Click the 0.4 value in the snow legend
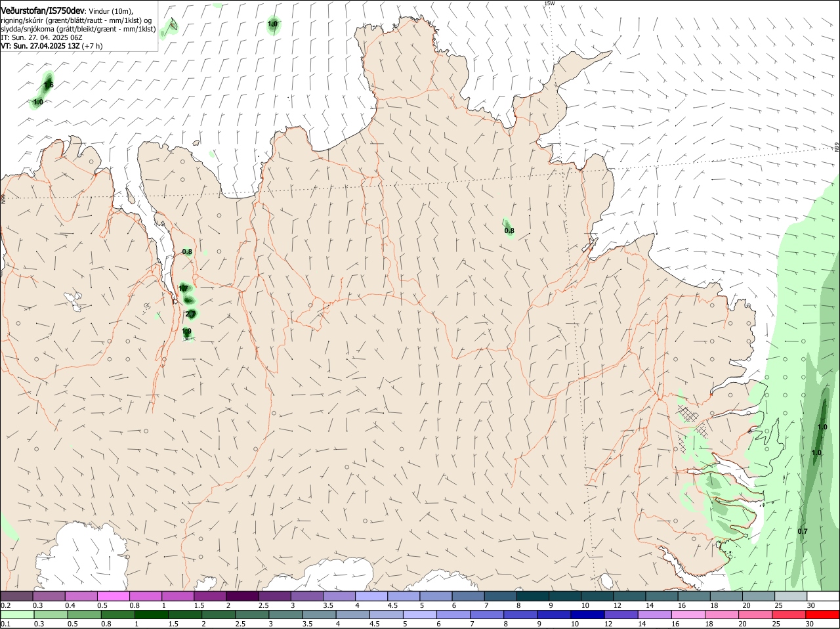 [70, 605]
